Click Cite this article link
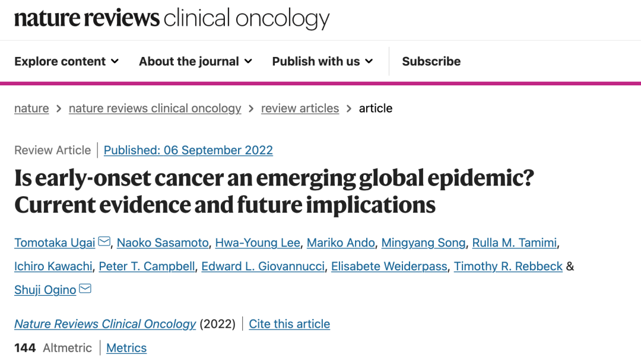The image size is (641, 364). 289,324
